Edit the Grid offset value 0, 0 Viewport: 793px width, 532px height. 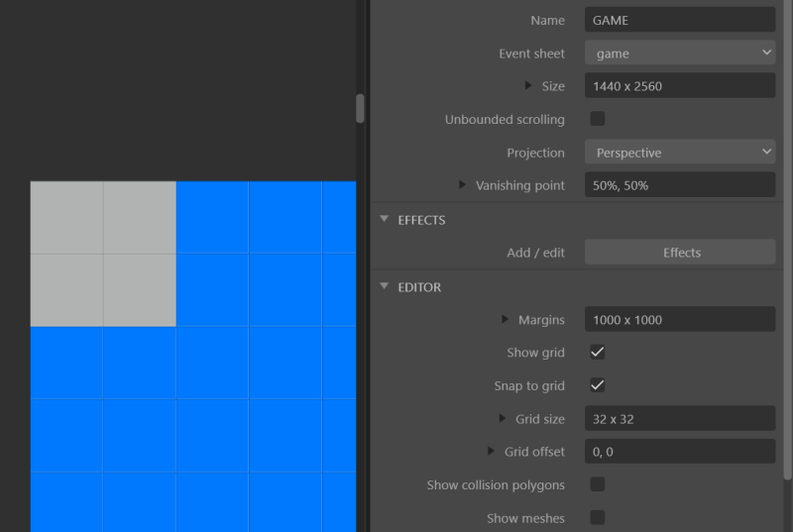680,451
